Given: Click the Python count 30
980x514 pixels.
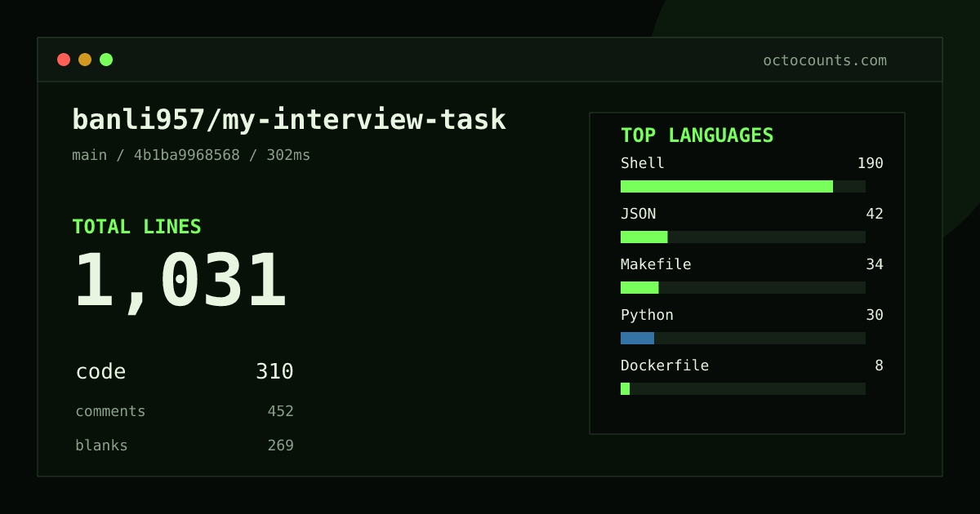Looking at the screenshot, I should point(875,315).
